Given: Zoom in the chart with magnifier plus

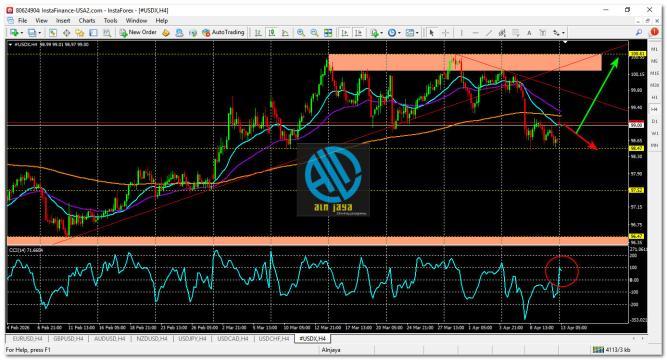Looking at the screenshot, I should coord(301,33).
